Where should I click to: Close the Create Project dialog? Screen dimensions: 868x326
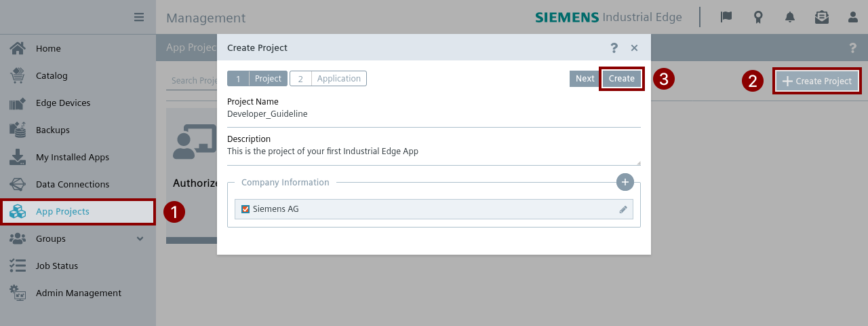[x=634, y=48]
